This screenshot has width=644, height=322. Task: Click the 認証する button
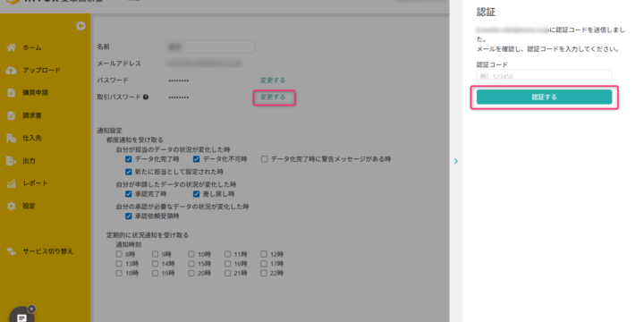click(544, 97)
